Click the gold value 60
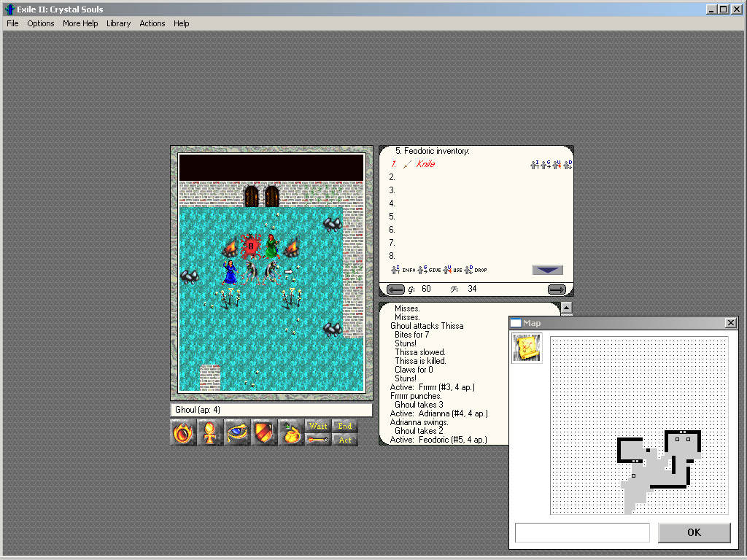This screenshot has height=560, width=747. pyautogui.click(x=426, y=289)
